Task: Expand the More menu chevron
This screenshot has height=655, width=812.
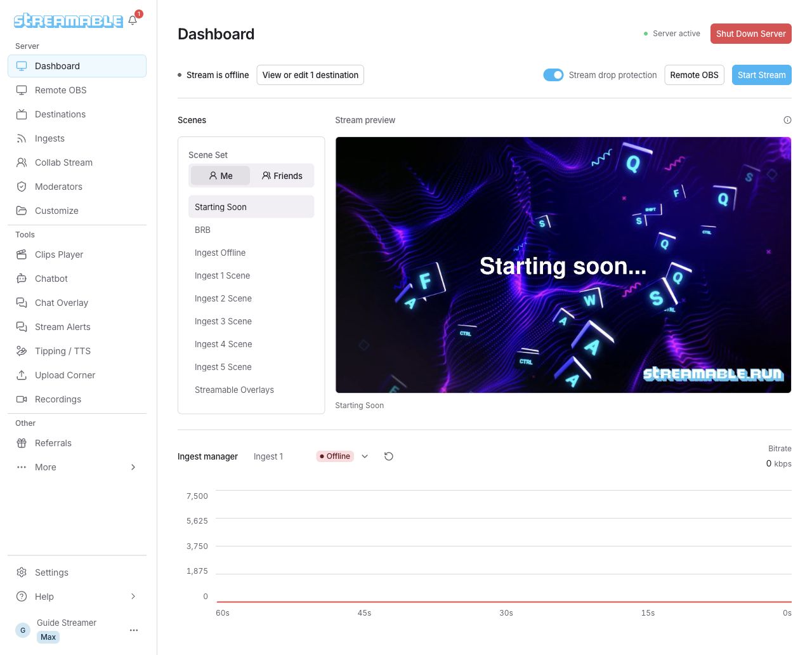Action: click(133, 467)
